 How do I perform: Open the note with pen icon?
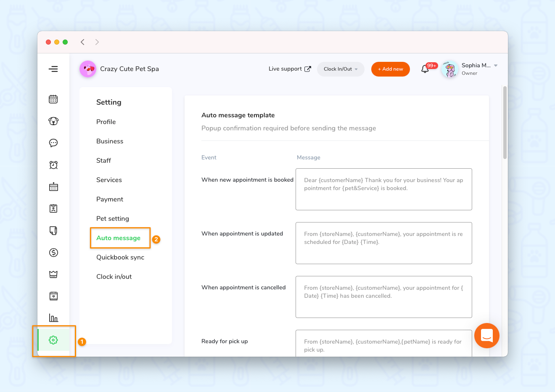pos(53,230)
